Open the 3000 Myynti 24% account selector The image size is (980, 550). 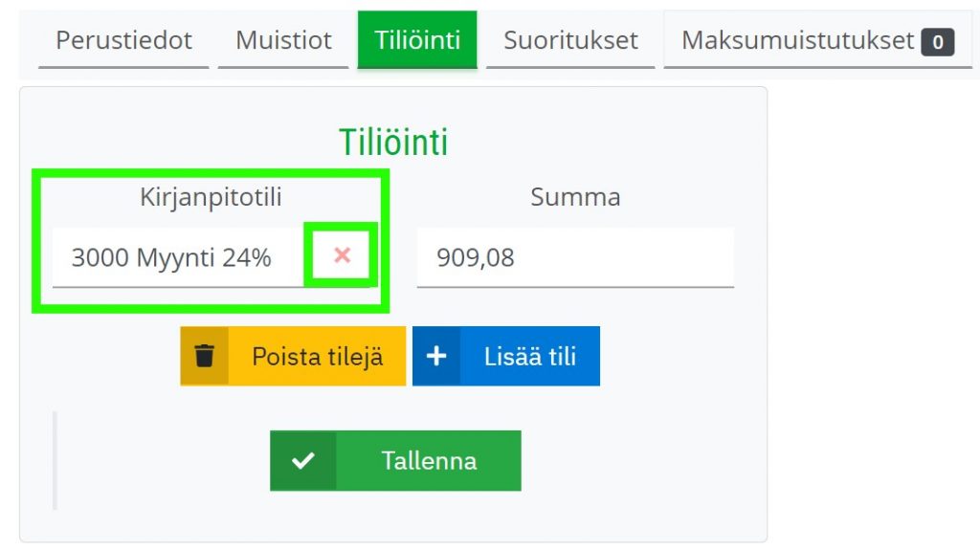pyautogui.click(x=178, y=257)
